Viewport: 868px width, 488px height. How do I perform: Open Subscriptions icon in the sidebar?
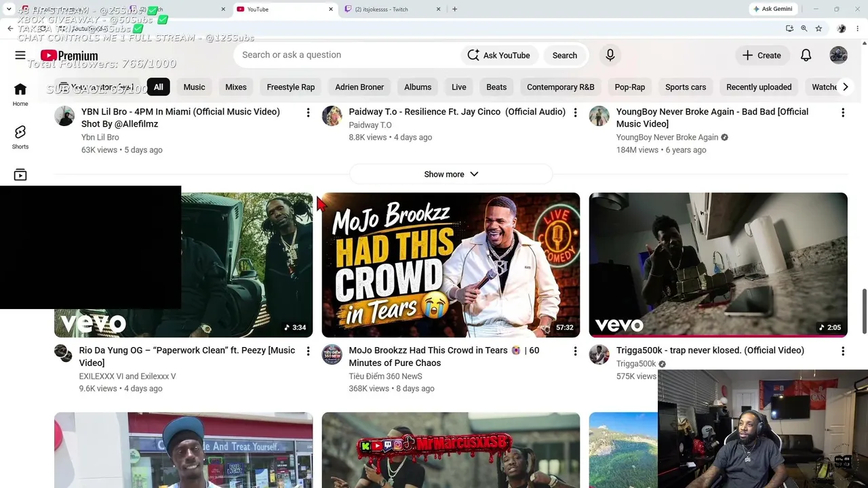pos(20,175)
